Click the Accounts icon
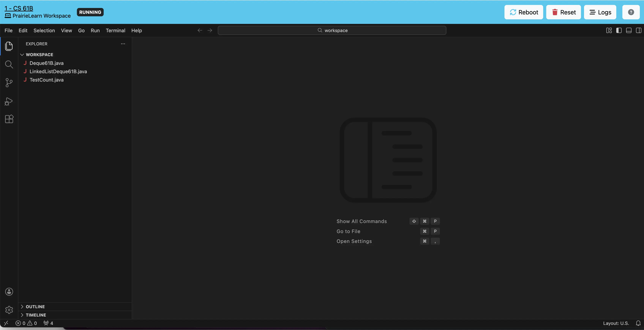The width and height of the screenshot is (644, 330). 9,291
